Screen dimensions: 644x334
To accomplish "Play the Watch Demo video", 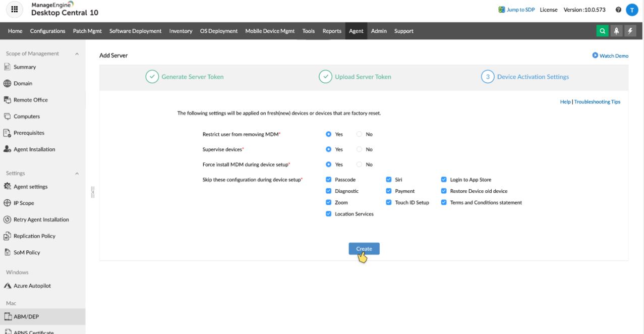I will click(612, 55).
